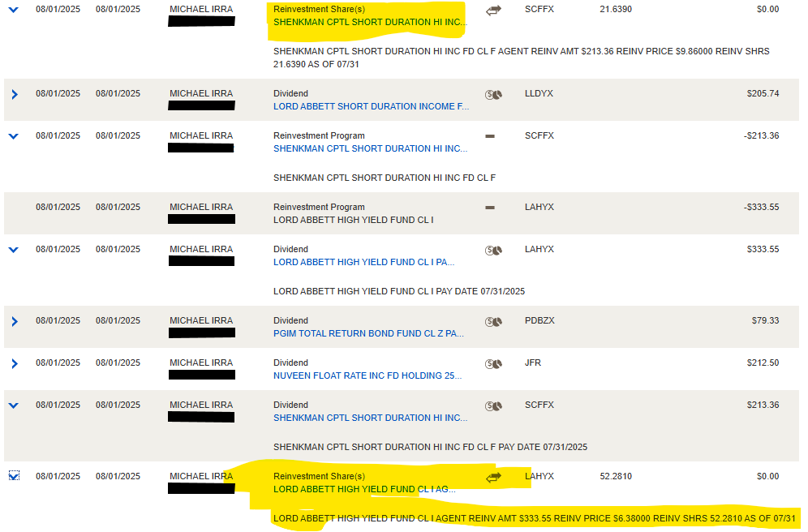The image size is (808, 532).
Task: Expand the LLDYX Dividend row
Action: coord(15,94)
